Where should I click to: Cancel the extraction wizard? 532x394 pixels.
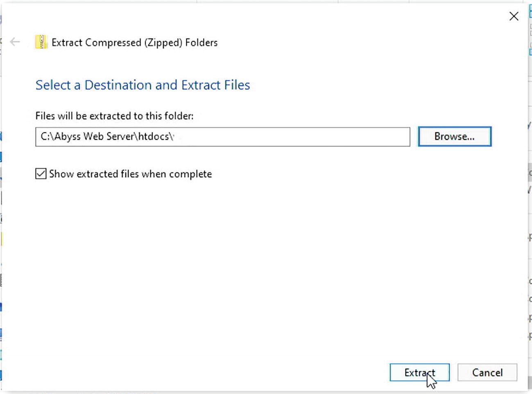click(x=487, y=372)
